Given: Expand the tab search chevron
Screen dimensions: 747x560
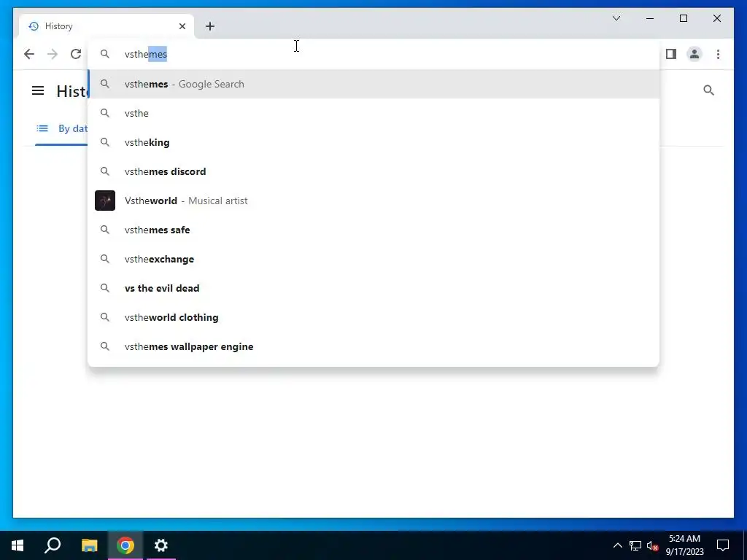Looking at the screenshot, I should 616,18.
